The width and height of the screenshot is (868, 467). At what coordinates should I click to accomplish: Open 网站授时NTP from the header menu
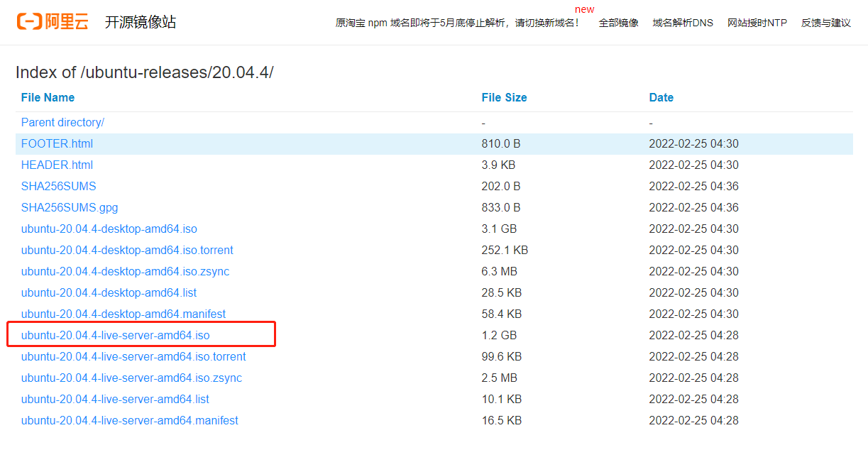coord(757,23)
